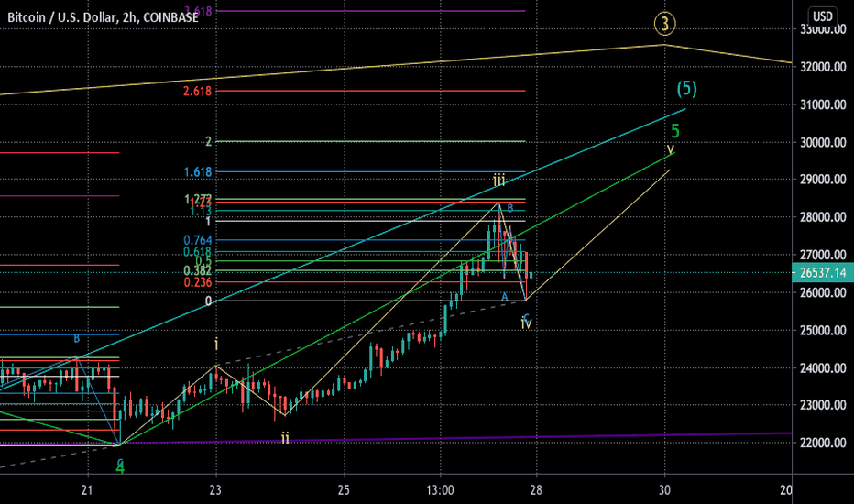This screenshot has height=504, width=854.
Task: Click the 27000.00 price axis label
Action: pyautogui.click(x=823, y=255)
